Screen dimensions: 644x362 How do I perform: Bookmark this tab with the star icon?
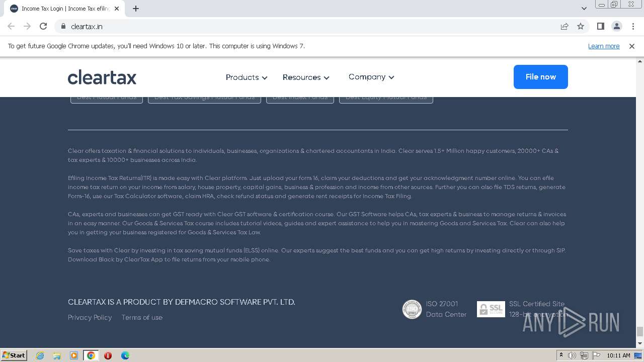point(581,26)
